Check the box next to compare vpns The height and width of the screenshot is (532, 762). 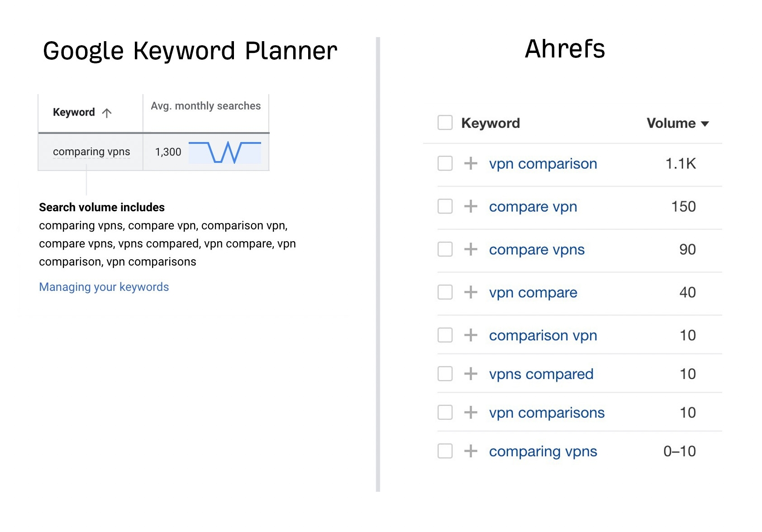click(445, 250)
